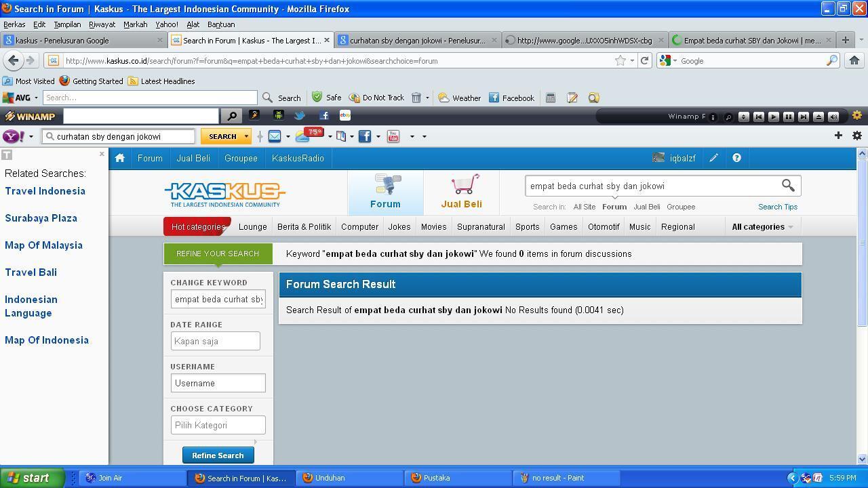This screenshot has width=868, height=488.
Task: Click the magnifier in the Kaskus search box
Action: [x=788, y=185]
